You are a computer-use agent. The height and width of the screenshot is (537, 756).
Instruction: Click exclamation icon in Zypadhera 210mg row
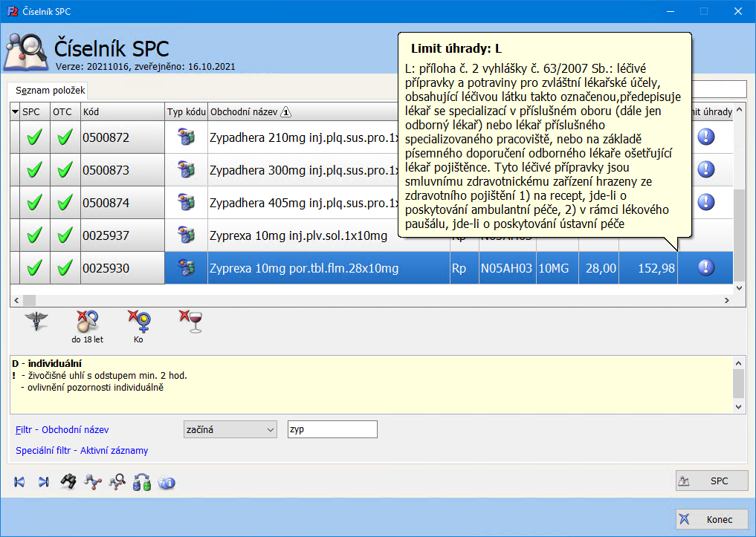[706, 137]
